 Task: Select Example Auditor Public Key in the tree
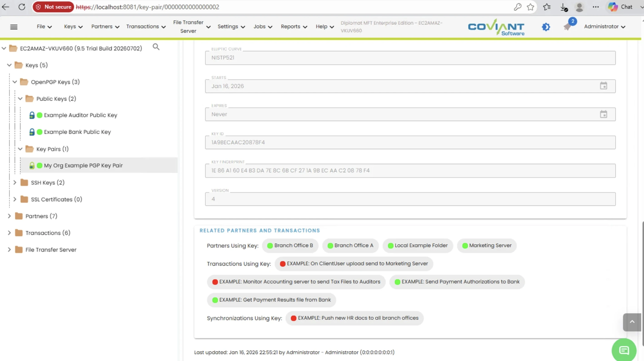[80, 115]
